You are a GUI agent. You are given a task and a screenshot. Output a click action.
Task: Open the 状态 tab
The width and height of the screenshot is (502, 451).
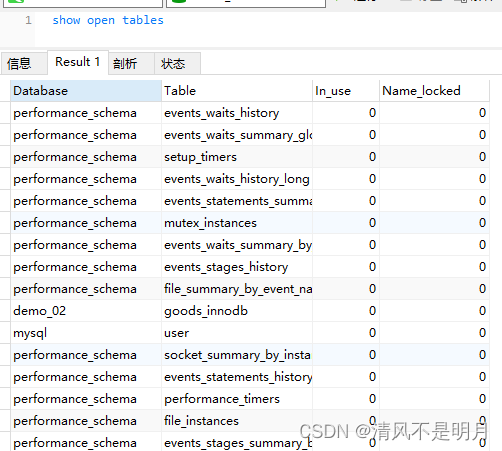[x=177, y=63]
